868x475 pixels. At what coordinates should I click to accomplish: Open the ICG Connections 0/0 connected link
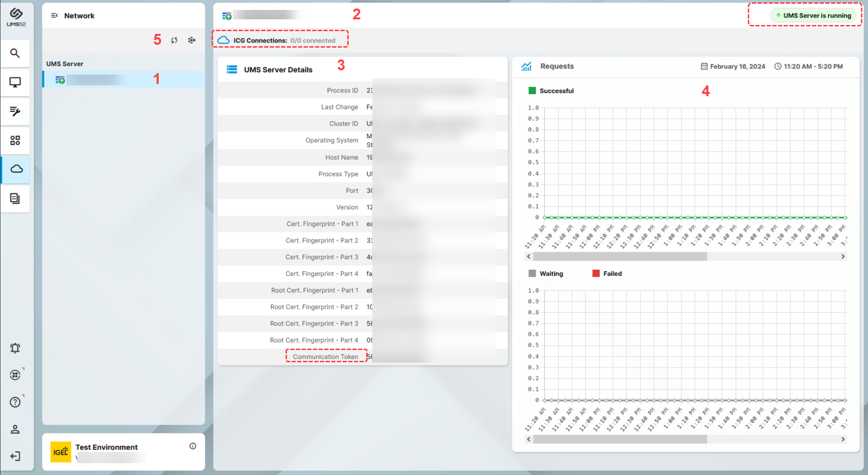pos(280,40)
